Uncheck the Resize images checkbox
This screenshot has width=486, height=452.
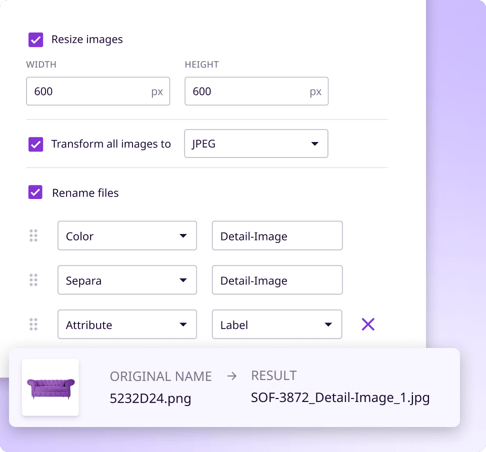point(36,40)
